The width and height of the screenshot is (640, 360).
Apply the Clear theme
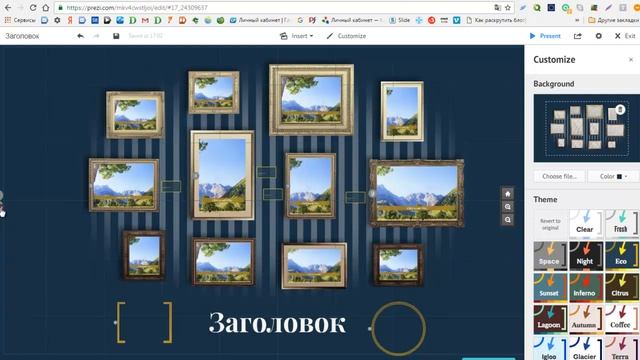[586, 224]
